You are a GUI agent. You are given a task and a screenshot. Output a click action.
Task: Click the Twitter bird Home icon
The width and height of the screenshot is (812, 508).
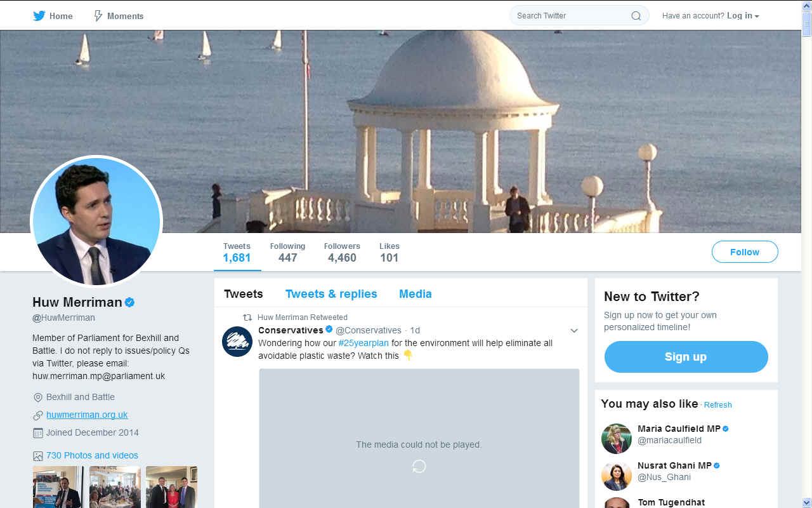pyautogui.click(x=39, y=16)
